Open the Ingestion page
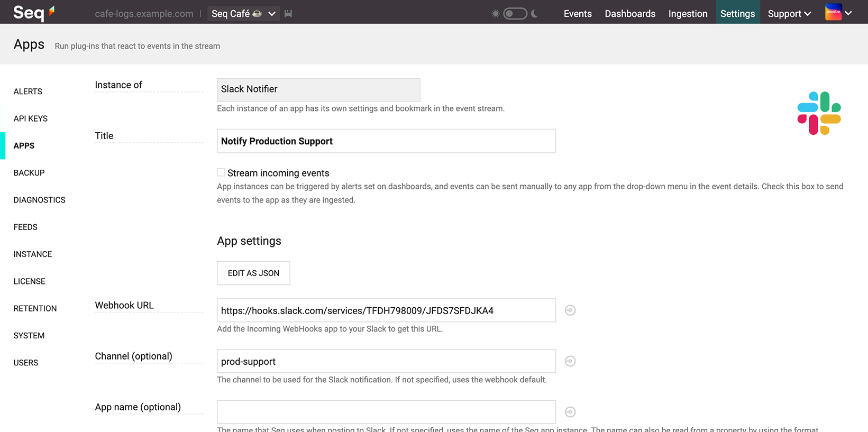 [688, 14]
